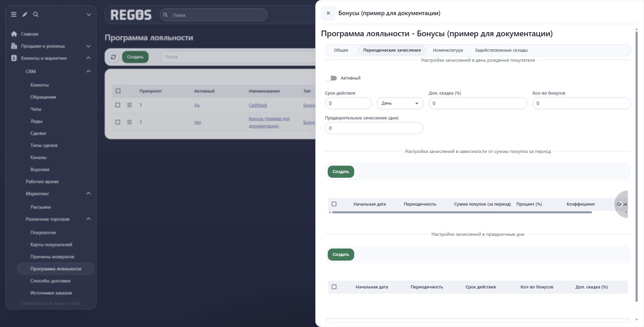Close the Бонусы panel with X

coord(328,13)
